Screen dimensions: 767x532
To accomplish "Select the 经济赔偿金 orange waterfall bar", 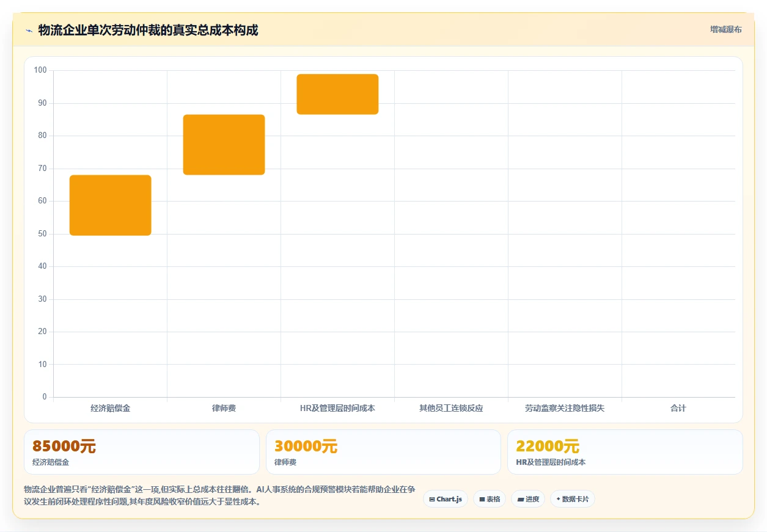I will pyautogui.click(x=110, y=205).
